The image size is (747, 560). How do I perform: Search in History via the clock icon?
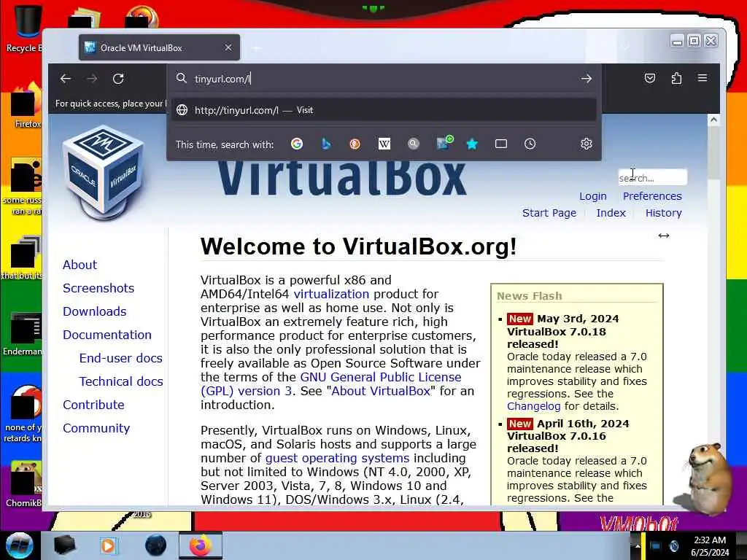(x=530, y=144)
